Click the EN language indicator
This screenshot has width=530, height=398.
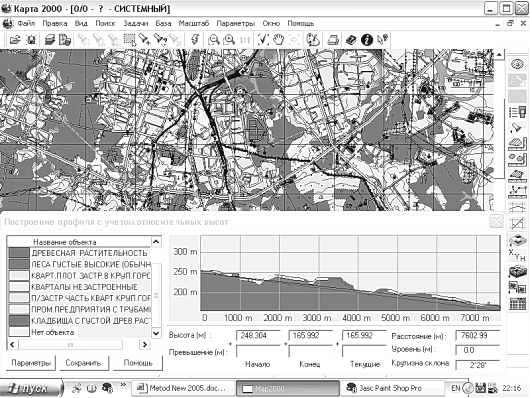pos(456,388)
